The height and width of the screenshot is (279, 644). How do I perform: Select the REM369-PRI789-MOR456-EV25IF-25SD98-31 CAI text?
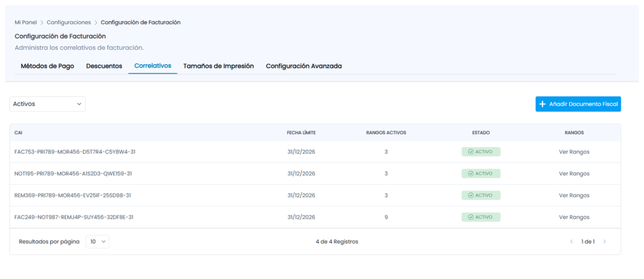(x=72, y=195)
